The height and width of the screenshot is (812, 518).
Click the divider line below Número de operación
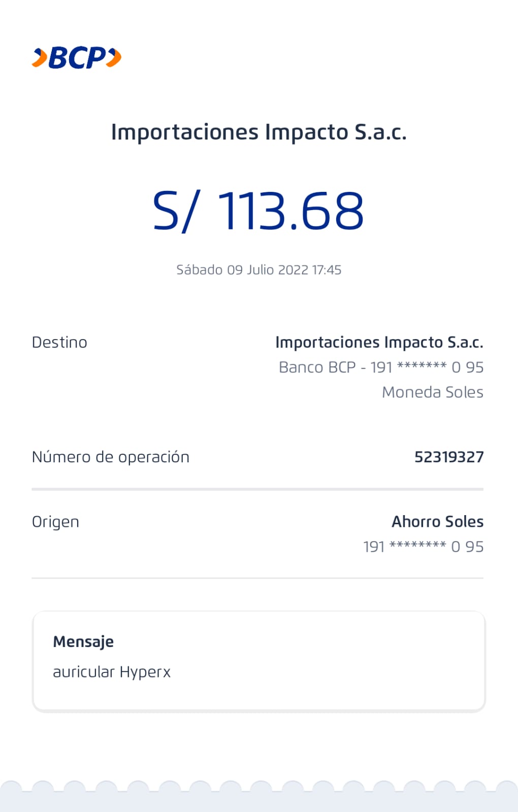tap(257, 489)
